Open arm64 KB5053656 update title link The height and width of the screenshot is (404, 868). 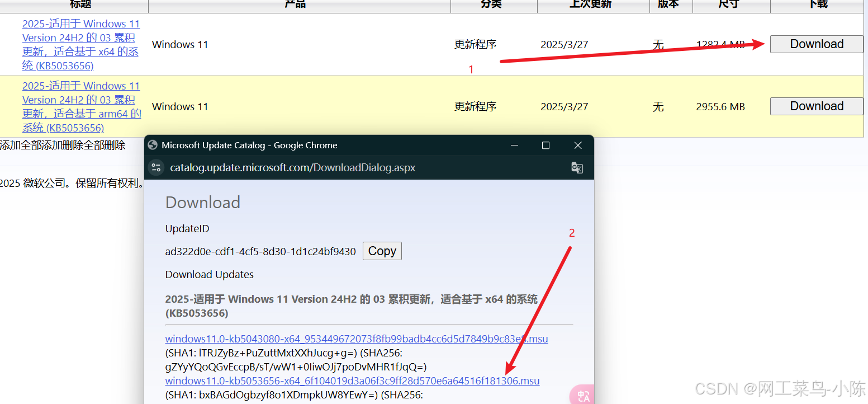click(82, 107)
